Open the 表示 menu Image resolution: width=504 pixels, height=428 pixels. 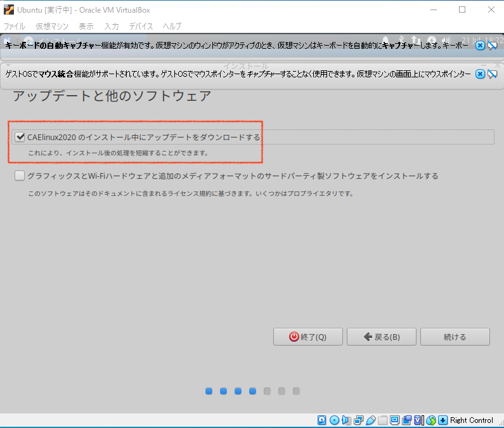coord(86,26)
